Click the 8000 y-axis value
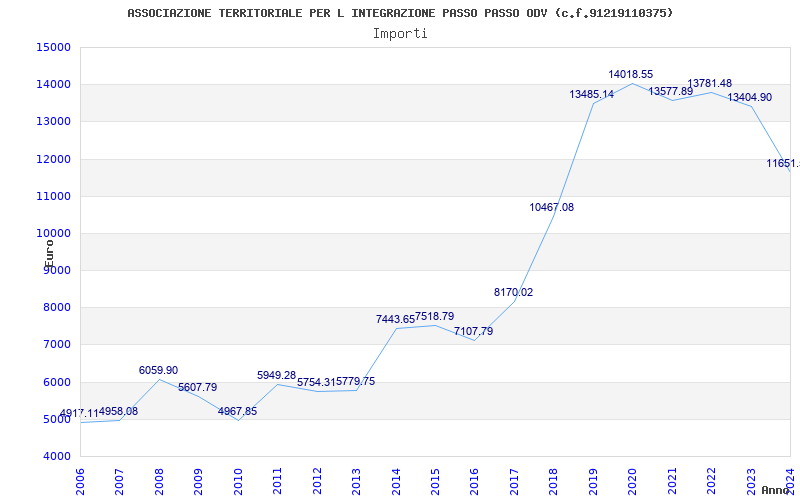 [x=56, y=308]
